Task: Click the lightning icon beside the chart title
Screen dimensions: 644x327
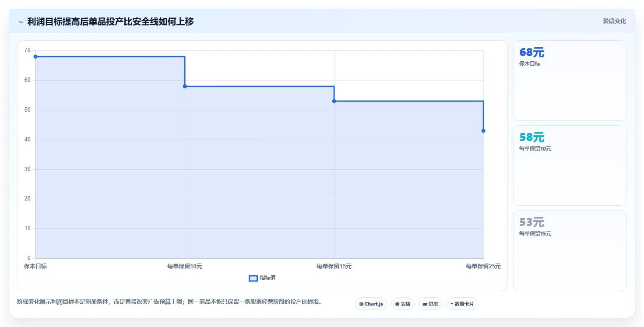Action: (21, 21)
